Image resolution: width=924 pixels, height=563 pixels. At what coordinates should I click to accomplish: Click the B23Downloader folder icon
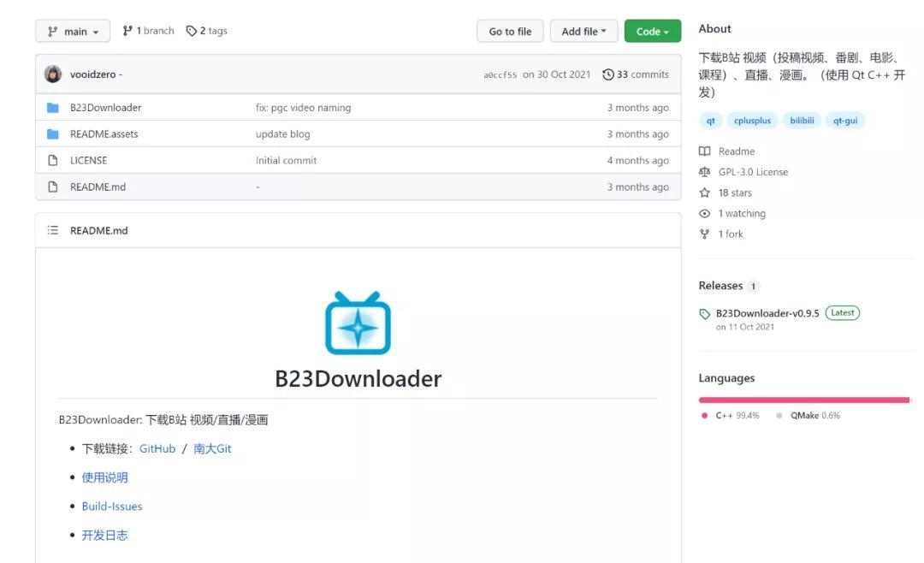pyautogui.click(x=53, y=108)
